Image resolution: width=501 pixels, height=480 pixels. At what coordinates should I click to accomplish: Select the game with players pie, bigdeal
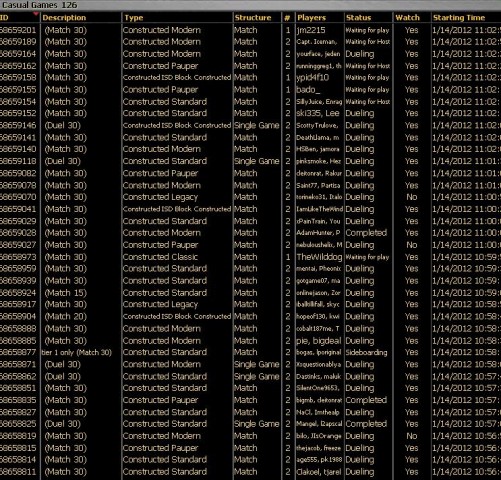coord(250,341)
